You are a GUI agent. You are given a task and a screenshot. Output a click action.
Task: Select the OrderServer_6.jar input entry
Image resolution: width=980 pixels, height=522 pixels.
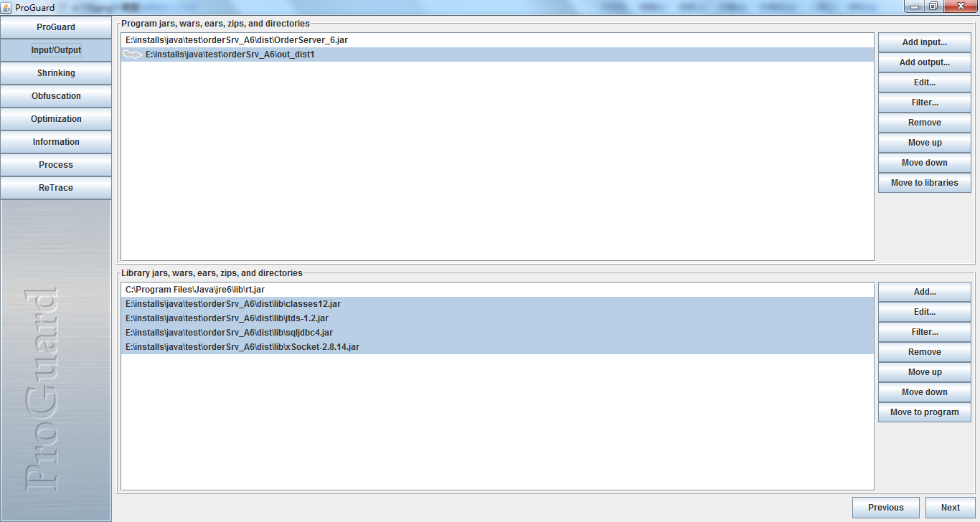(497, 40)
